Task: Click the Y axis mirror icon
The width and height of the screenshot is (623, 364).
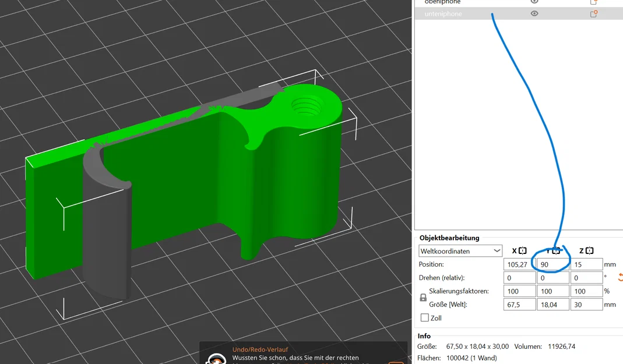Action: (556, 251)
